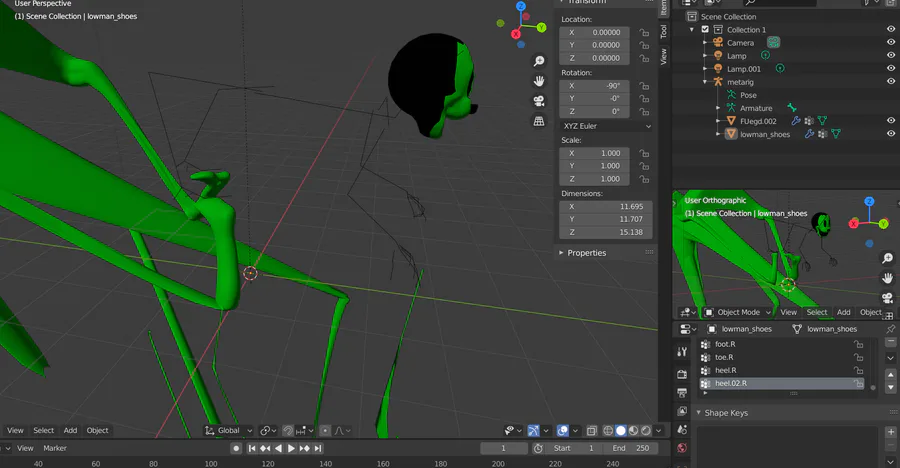Open object visibility and selectability dropdown
Image resolution: width=900 pixels, height=468 pixels.
pos(511,430)
